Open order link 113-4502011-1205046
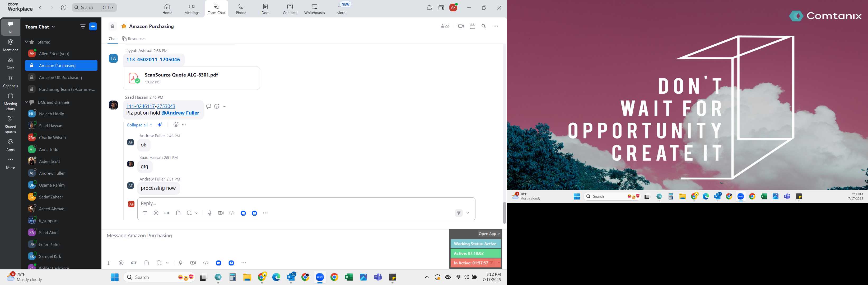 [153, 60]
